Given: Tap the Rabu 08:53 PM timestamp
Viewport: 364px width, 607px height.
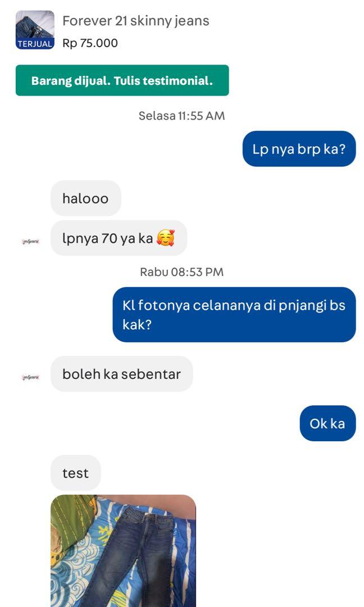Looking at the screenshot, I should tap(182, 272).
